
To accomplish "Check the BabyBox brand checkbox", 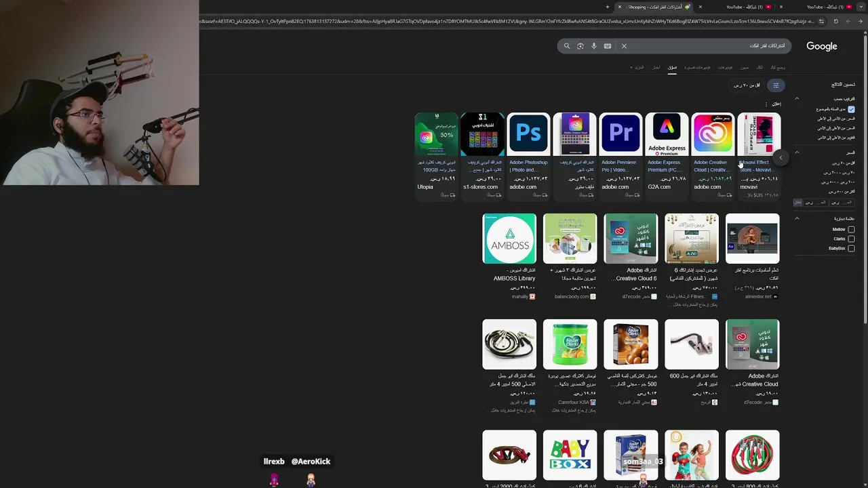I will click(x=851, y=248).
